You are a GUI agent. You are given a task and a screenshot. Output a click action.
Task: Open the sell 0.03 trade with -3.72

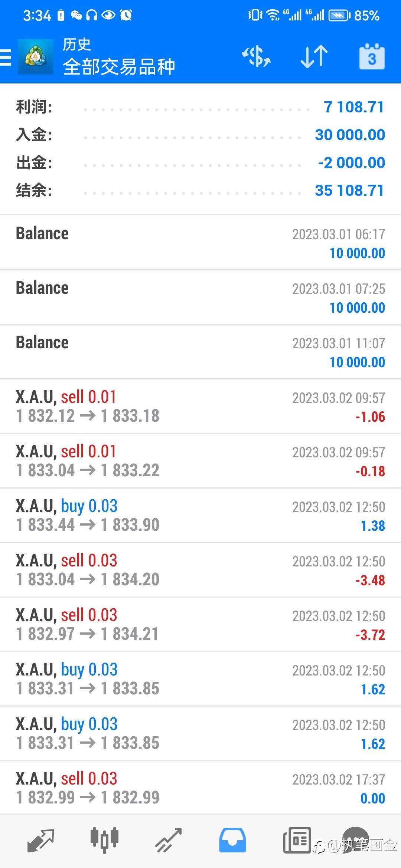point(200,624)
